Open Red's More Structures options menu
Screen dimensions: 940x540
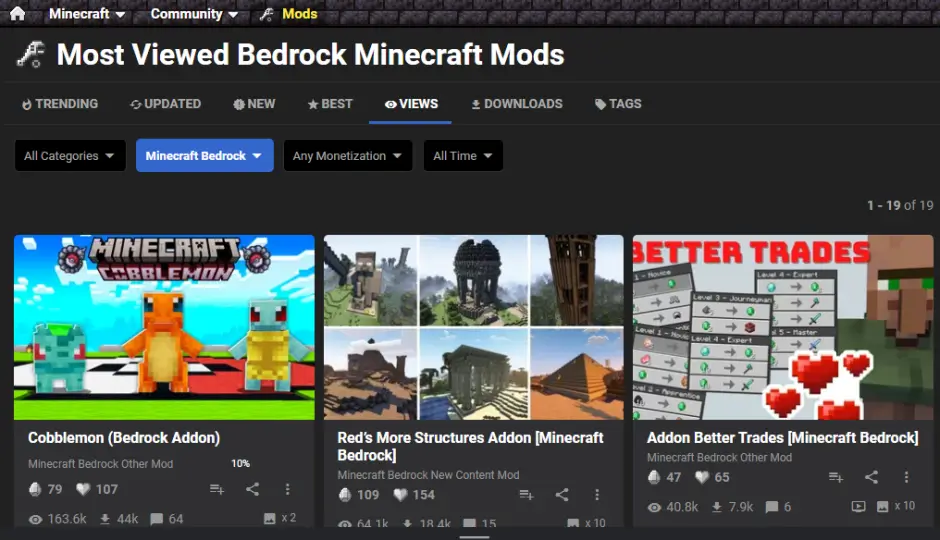tap(597, 494)
